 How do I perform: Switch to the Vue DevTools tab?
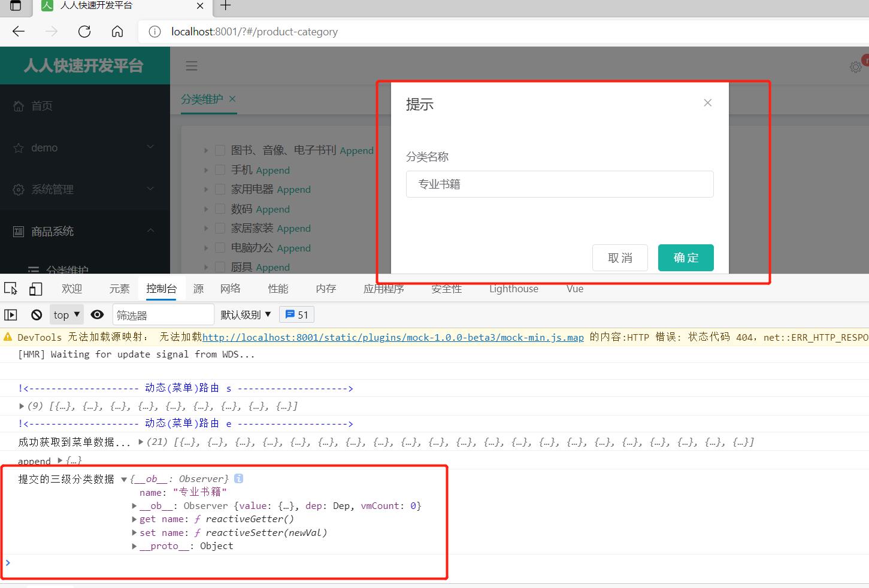(575, 289)
